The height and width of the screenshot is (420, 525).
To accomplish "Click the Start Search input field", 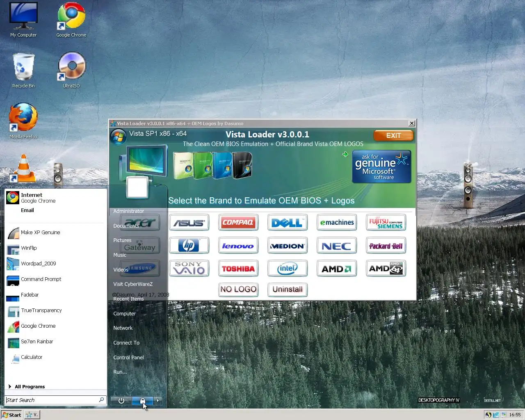I will click(52, 400).
